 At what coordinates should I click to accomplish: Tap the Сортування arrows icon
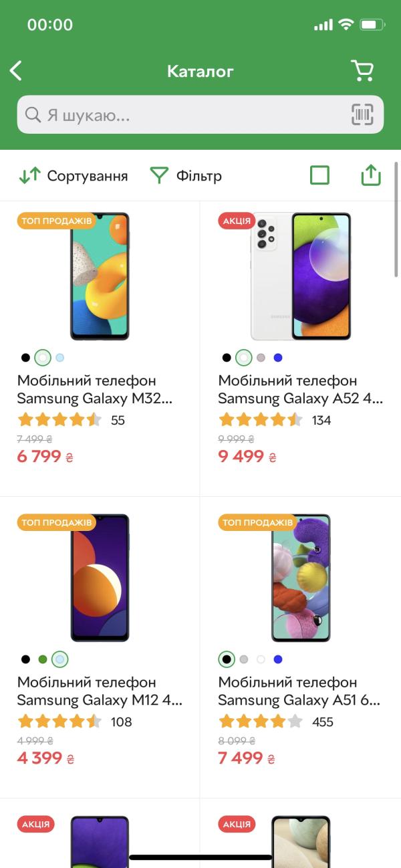tap(30, 176)
